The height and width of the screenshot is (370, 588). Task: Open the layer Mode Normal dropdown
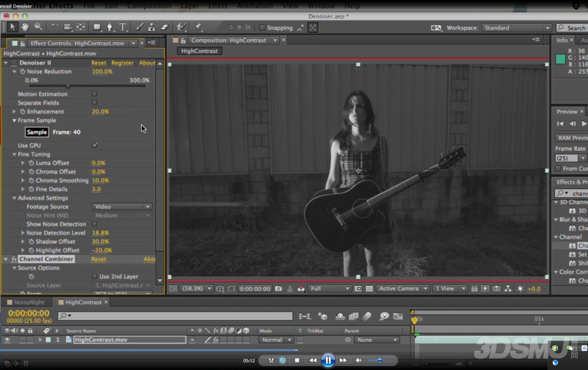(276, 340)
